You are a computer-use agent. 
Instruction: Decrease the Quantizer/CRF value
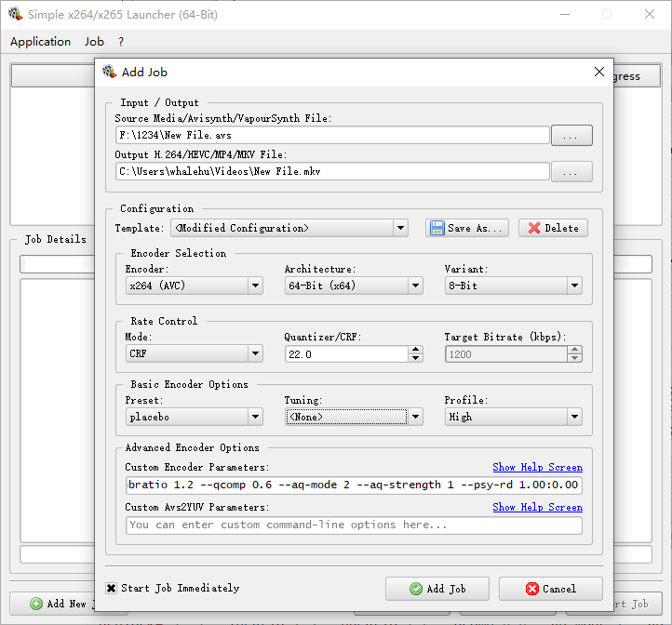point(415,358)
